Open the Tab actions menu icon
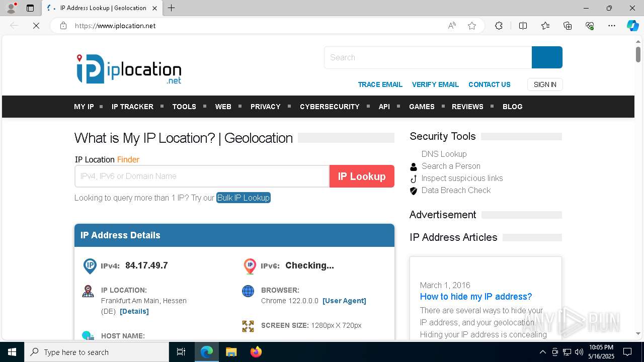 point(30,8)
